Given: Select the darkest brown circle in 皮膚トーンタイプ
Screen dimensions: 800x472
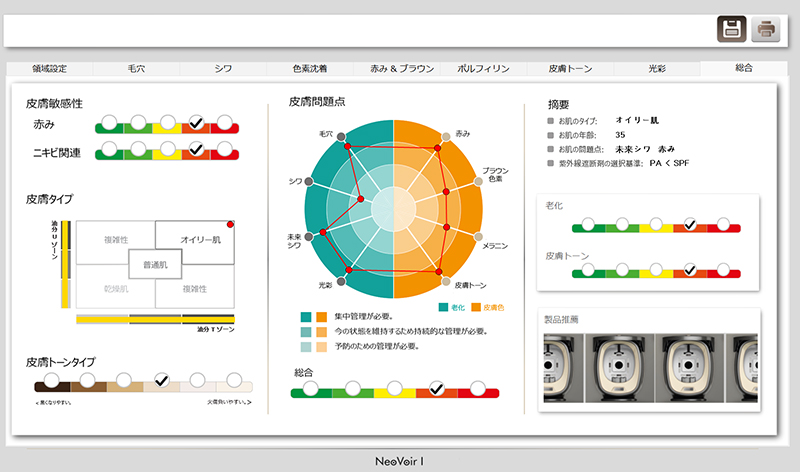Looking at the screenshot, I should pos(51,380).
